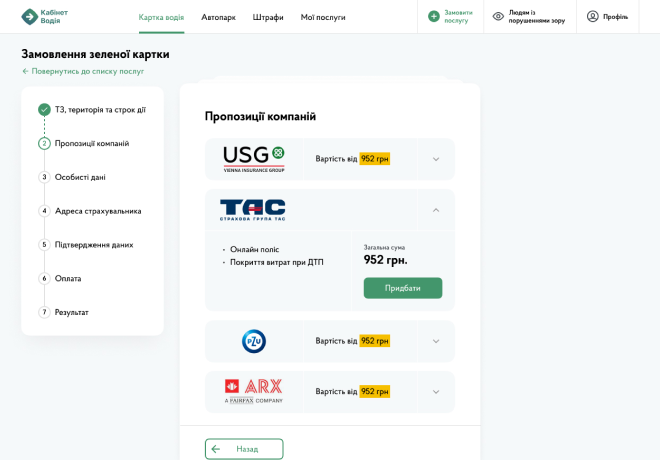This screenshot has height=460, width=660.
Task: Select Адреса страхувальника step label
Action: [x=98, y=211]
